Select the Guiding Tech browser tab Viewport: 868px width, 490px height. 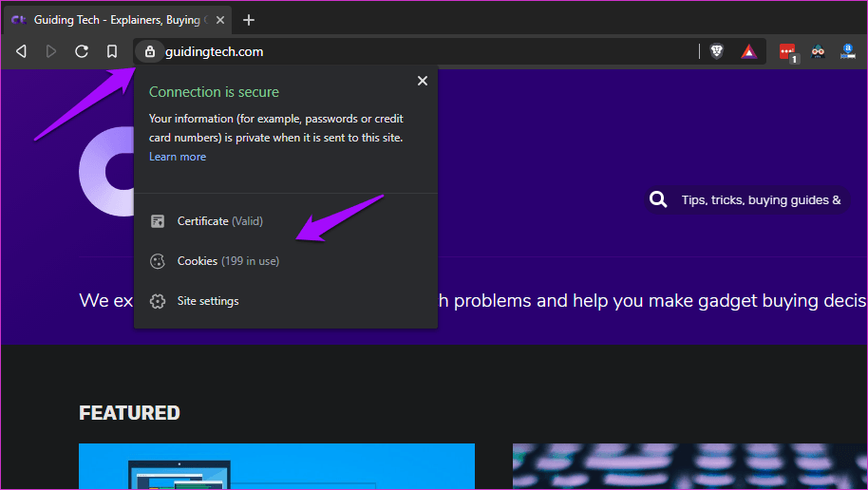point(118,20)
